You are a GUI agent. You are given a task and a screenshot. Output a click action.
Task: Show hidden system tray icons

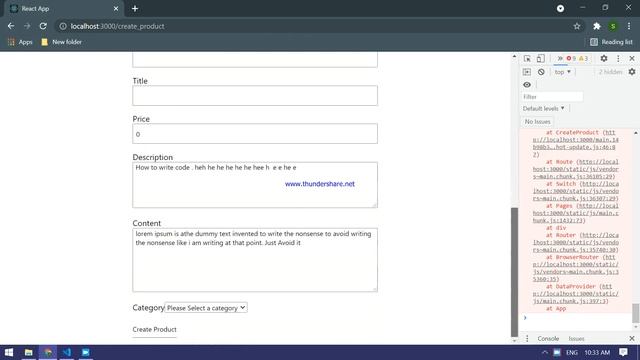[544, 352]
